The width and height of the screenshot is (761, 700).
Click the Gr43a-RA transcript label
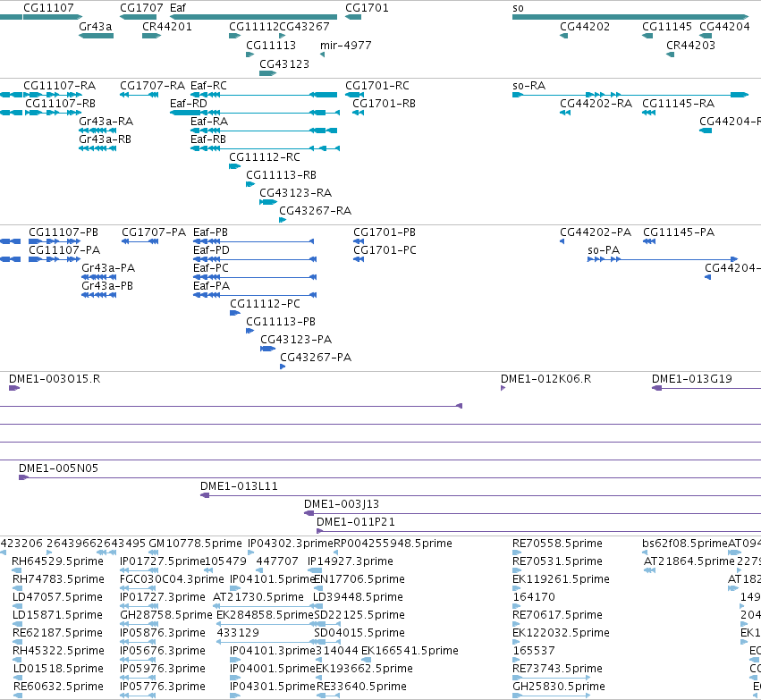click(x=106, y=122)
